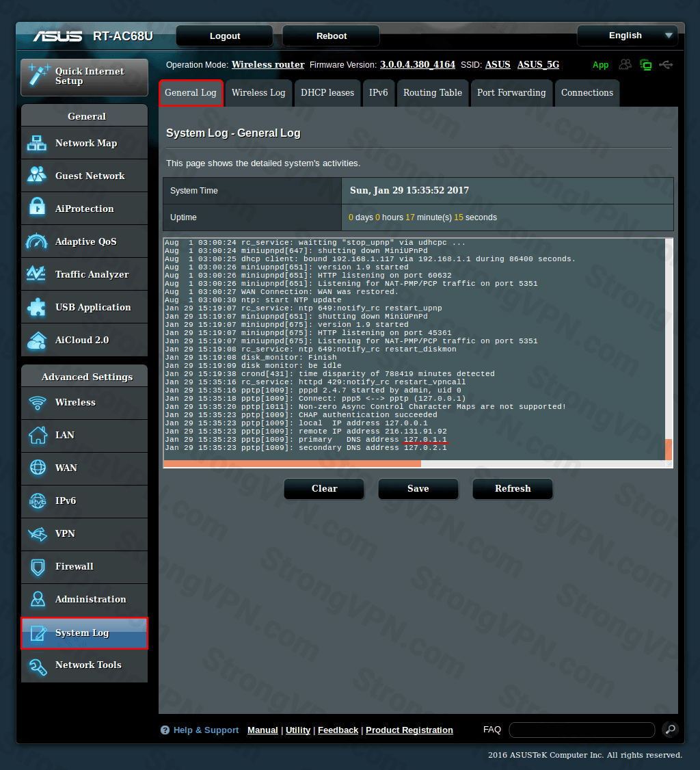Open the Manual link
Screen dimensions: 700x770
click(262, 730)
